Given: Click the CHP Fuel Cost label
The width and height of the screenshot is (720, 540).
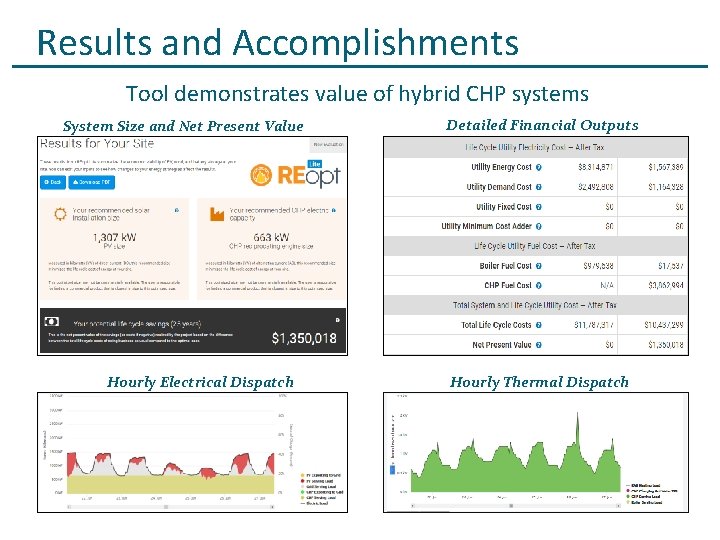Looking at the screenshot, I should (507, 286).
